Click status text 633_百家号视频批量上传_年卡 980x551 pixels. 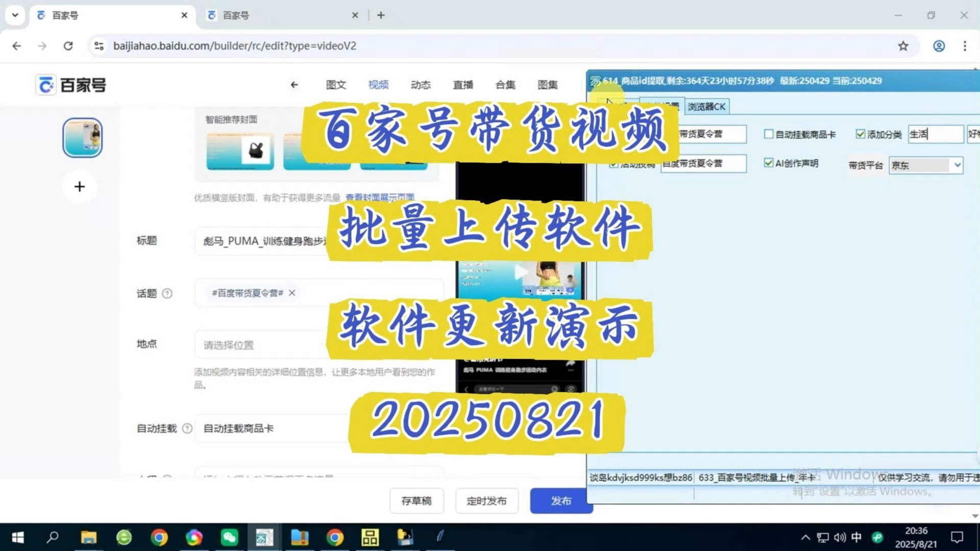756,478
